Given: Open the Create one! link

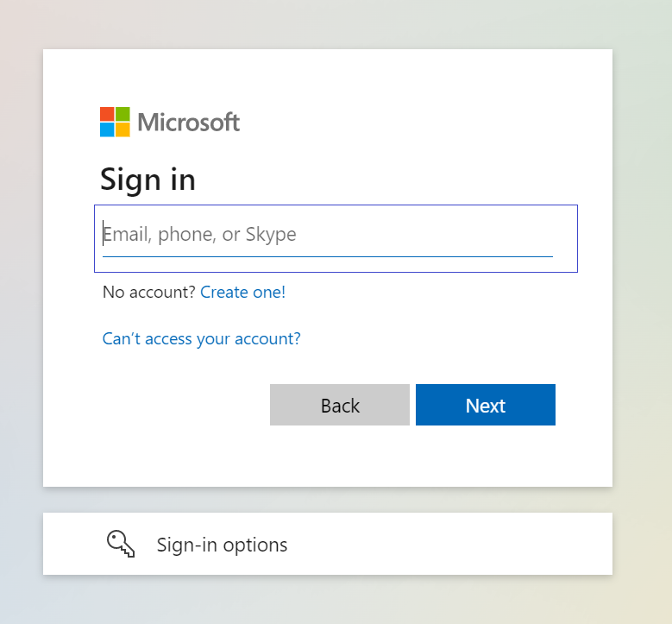Looking at the screenshot, I should (242, 292).
